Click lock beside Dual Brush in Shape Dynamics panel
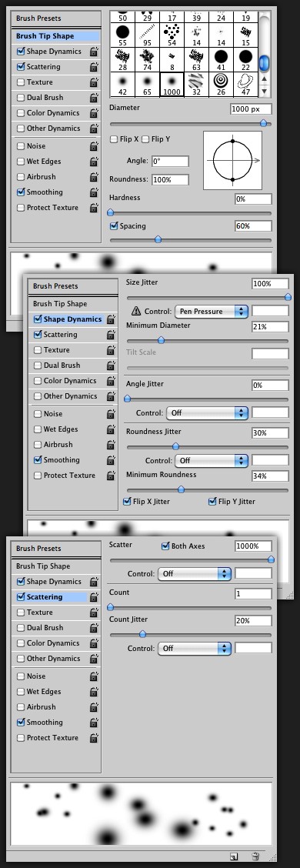This screenshot has width=300, height=868. point(111,366)
